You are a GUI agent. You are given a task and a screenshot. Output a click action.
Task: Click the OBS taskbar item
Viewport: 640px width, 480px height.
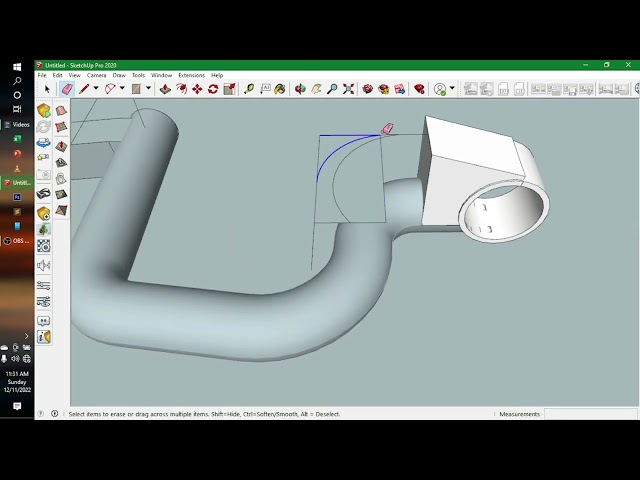point(17,241)
